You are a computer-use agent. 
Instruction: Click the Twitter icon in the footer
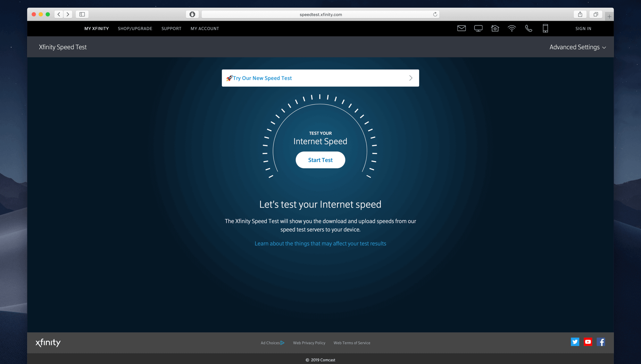575,342
